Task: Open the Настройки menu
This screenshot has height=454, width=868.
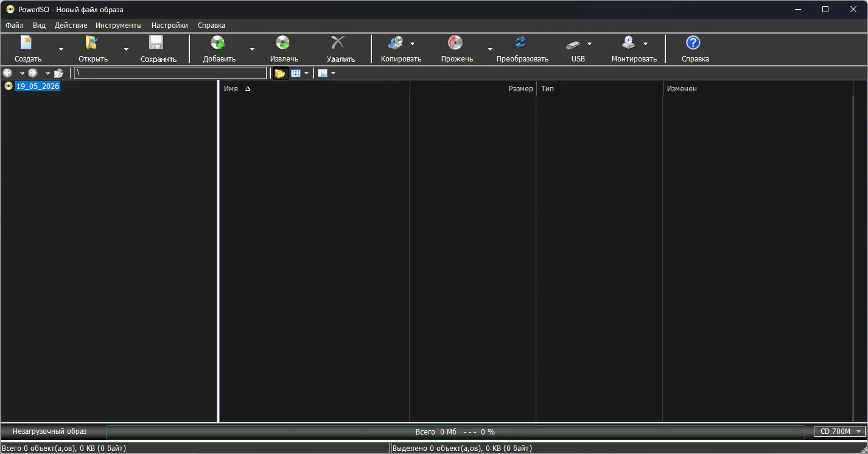Action: click(x=170, y=26)
